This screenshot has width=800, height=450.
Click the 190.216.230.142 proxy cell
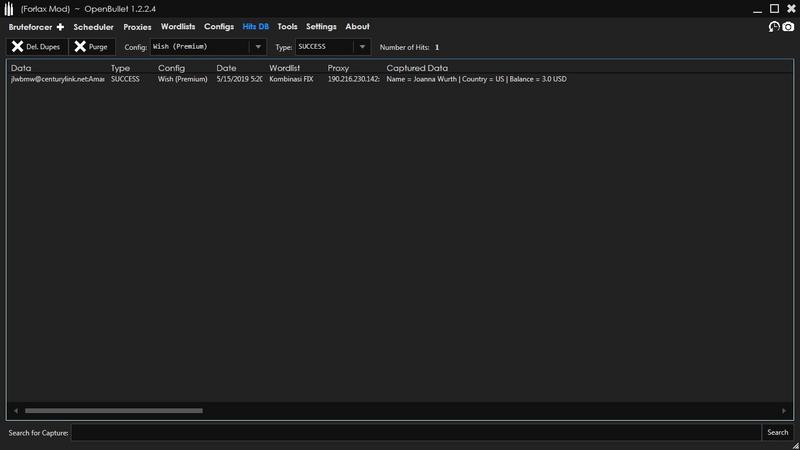354,79
